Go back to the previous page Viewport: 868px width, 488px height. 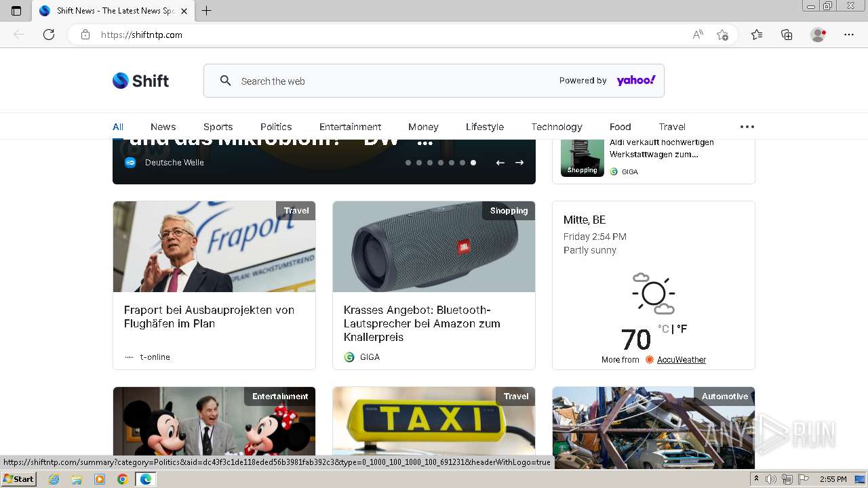tap(19, 35)
